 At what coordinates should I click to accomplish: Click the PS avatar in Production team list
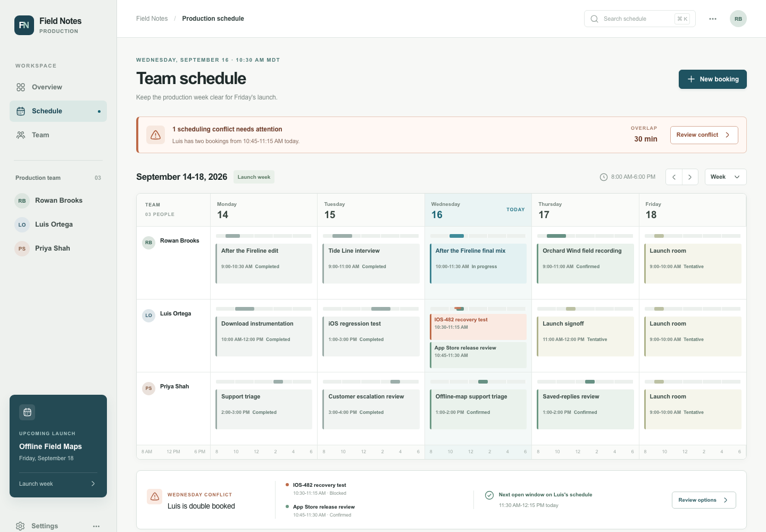[x=22, y=248]
